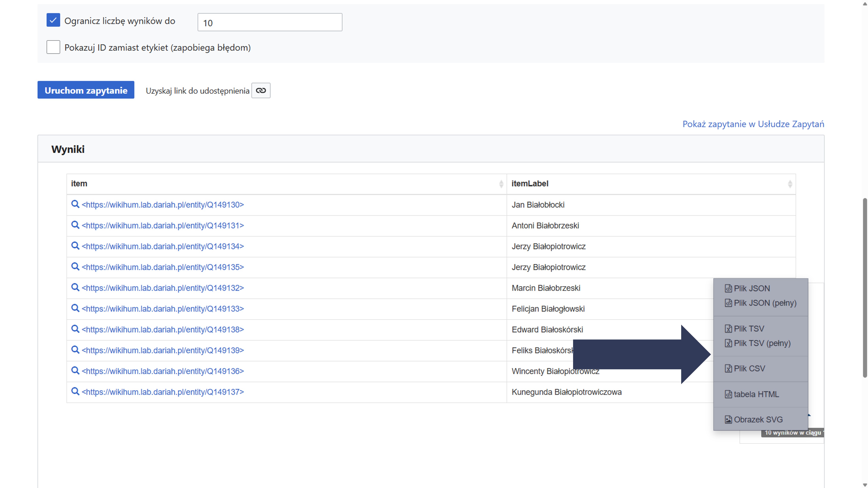
Task: Uncheck the 'Ogranicz liczbę wyników do' checkbox
Action: pyautogui.click(x=53, y=20)
